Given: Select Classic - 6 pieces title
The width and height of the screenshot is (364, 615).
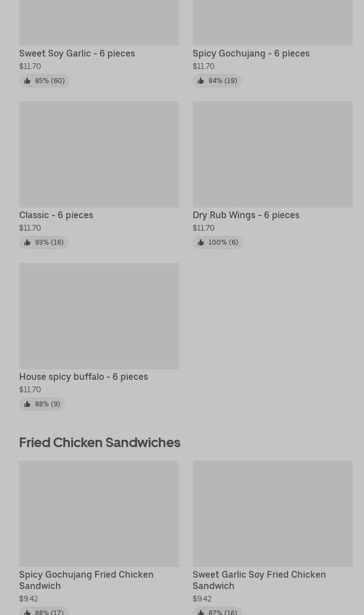Looking at the screenshot, I should 56,215.
